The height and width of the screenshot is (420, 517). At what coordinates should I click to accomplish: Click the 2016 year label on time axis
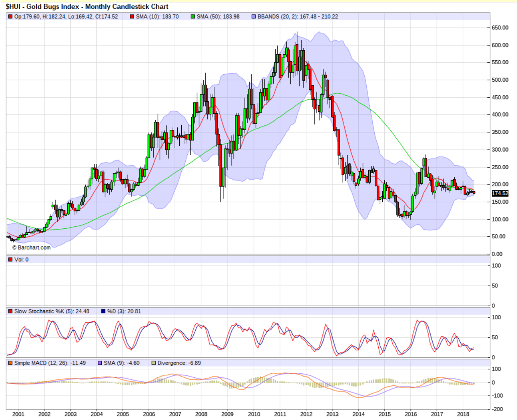pos(411,414)
